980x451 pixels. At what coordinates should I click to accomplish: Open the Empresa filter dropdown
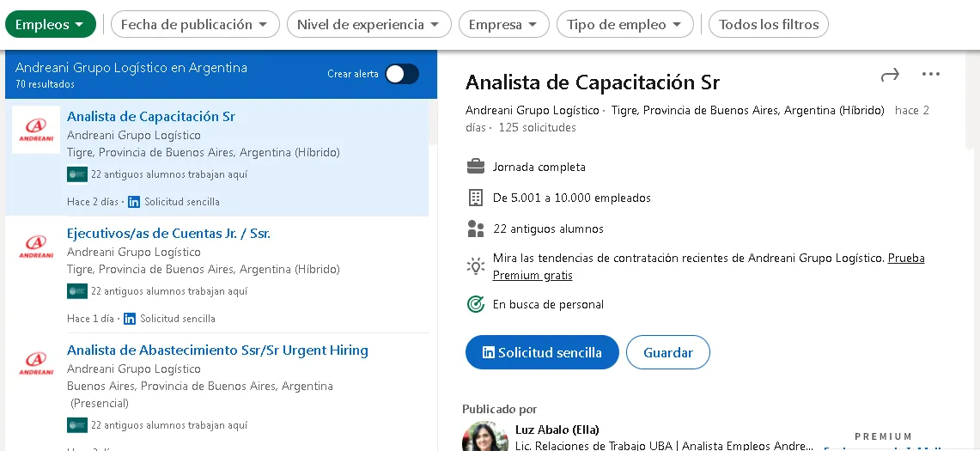click(x=504, y=24)
